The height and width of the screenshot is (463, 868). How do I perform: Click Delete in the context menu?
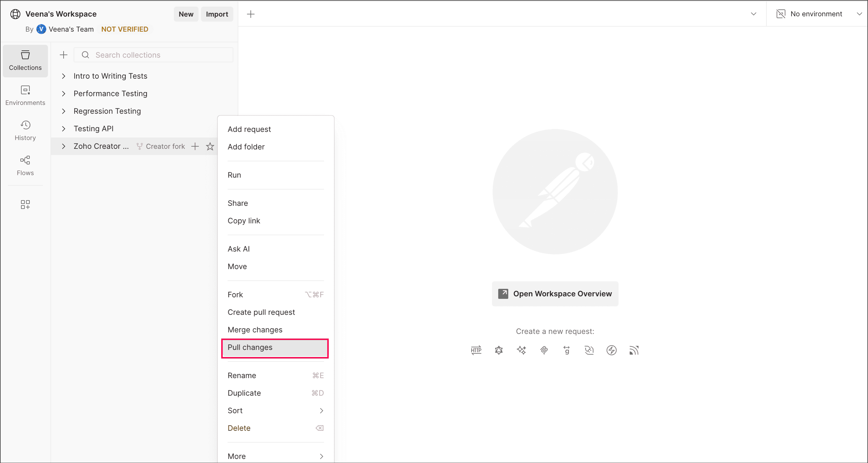coord(239,428)
